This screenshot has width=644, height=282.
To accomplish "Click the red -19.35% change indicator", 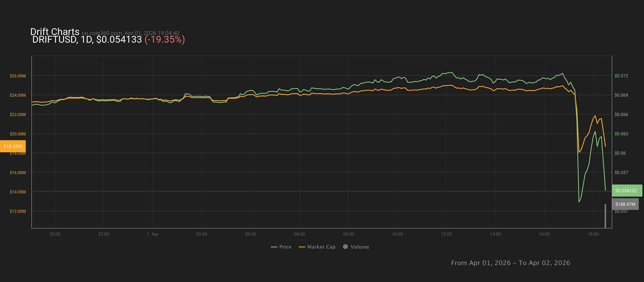I will tap(165, 39).
